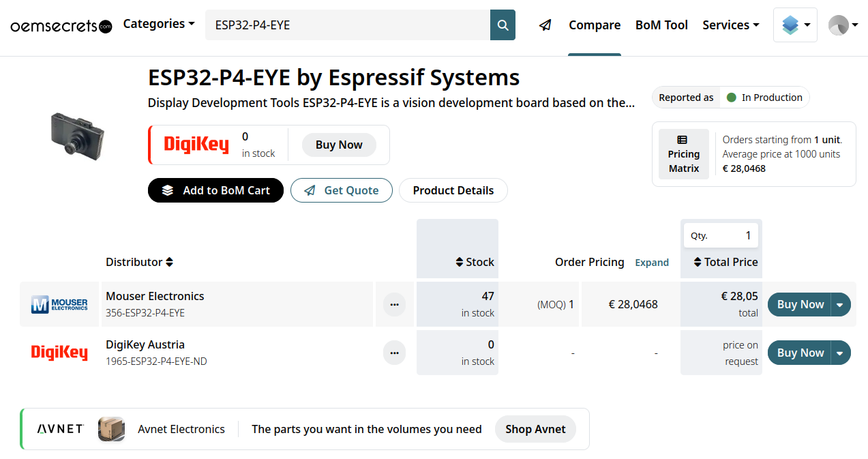868x459 pixels.
Task: Click the oemsecrets logo
Action: [x=61, y=26]
